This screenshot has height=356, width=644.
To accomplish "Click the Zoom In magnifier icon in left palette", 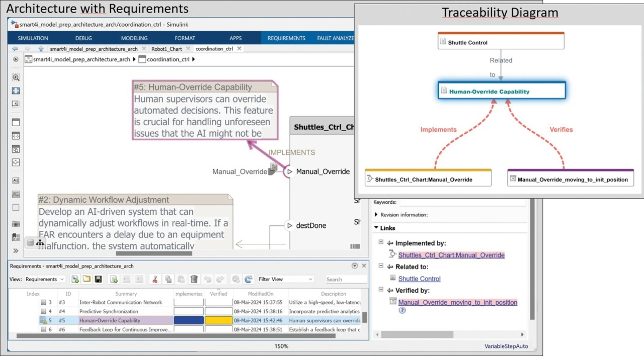I will pos(16,77).
